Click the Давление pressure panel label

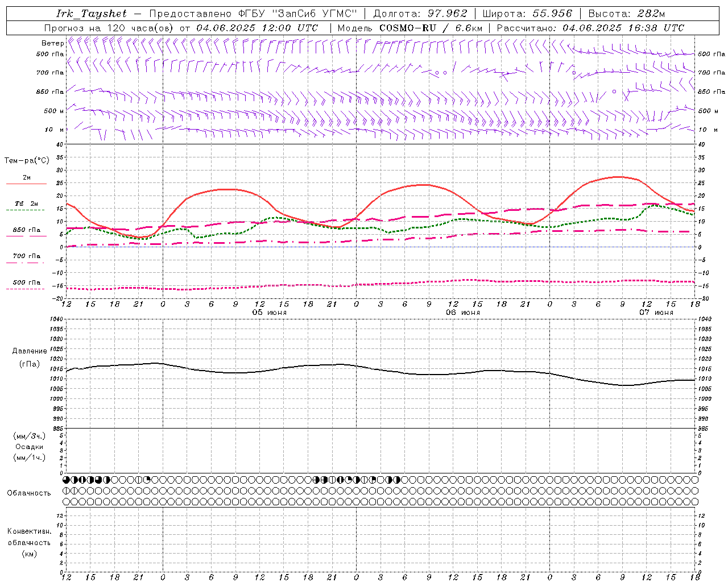30,351
